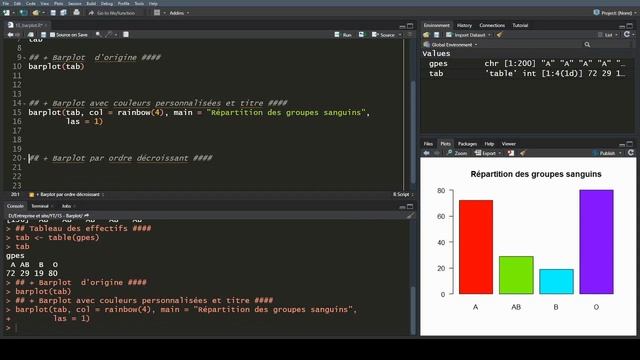Refresh the Environment pane
Viewport: 640px width, 360px height.
[x=627, y=35]
